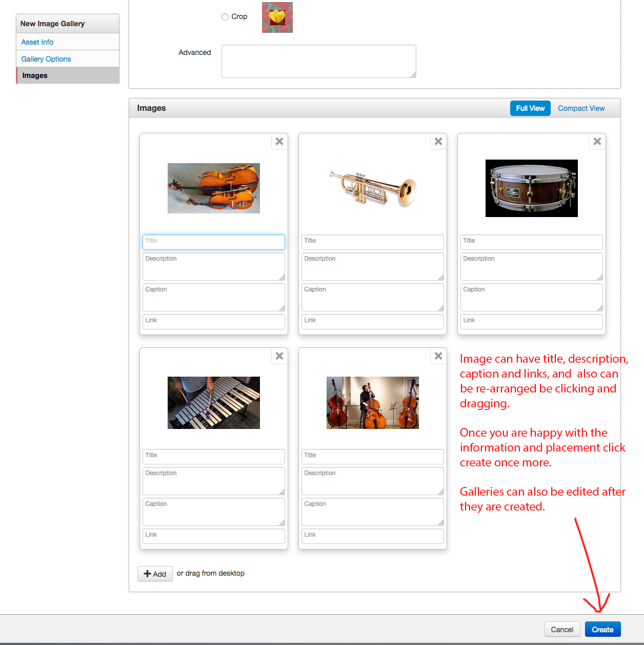Remove the xylophone image card
This screenshot has height=645, width=644.
[279, 356]
